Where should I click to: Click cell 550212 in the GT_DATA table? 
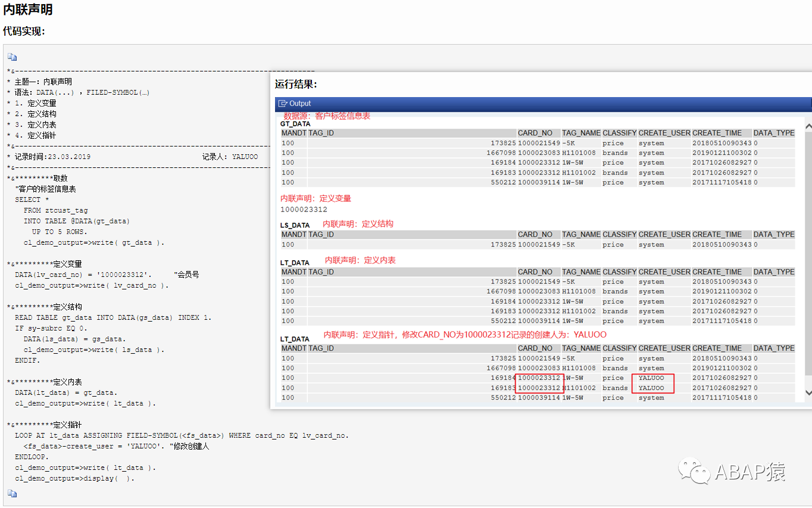(x=503, y=183)
